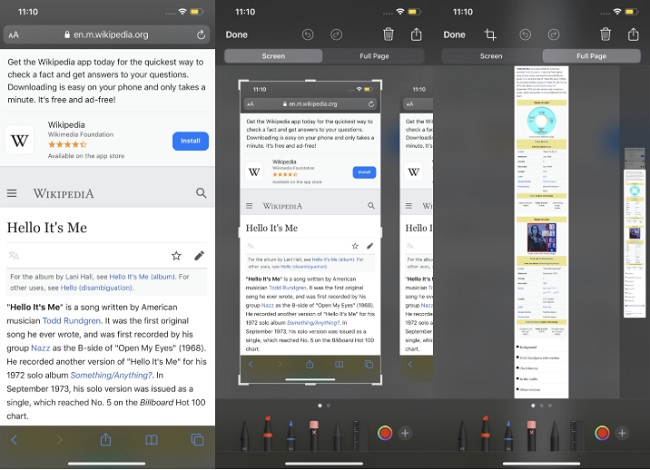Select the highlighted Screen tab in Screen-mode editor

[x=274, y=56]
